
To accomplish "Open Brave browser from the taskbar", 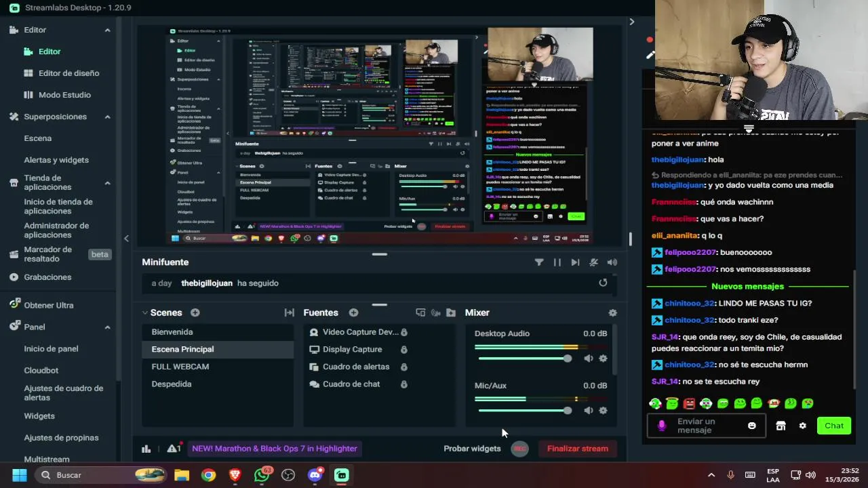I will pos(235,475).
